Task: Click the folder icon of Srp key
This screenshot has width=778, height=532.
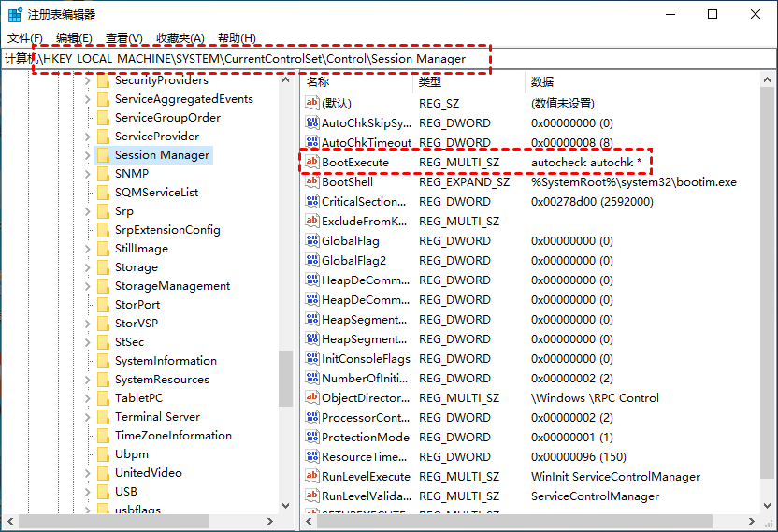Action: click(103, 211)
